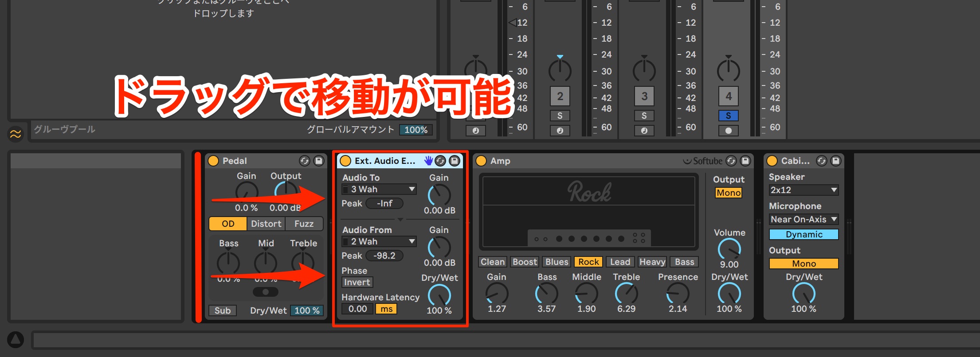Viewport: 980px width, 357px height.
Task: Save the Amp device preset
Action: 745,161
